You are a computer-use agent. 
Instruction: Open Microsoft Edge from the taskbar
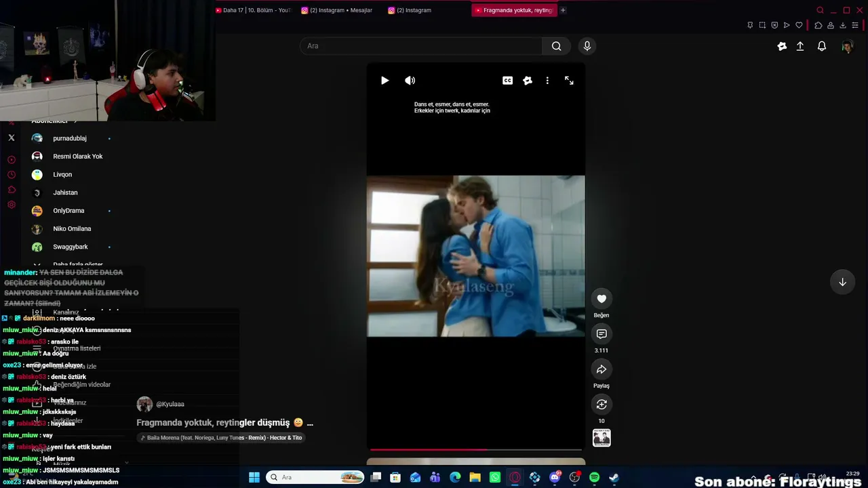pyautogui.click(x=455, y=477)
